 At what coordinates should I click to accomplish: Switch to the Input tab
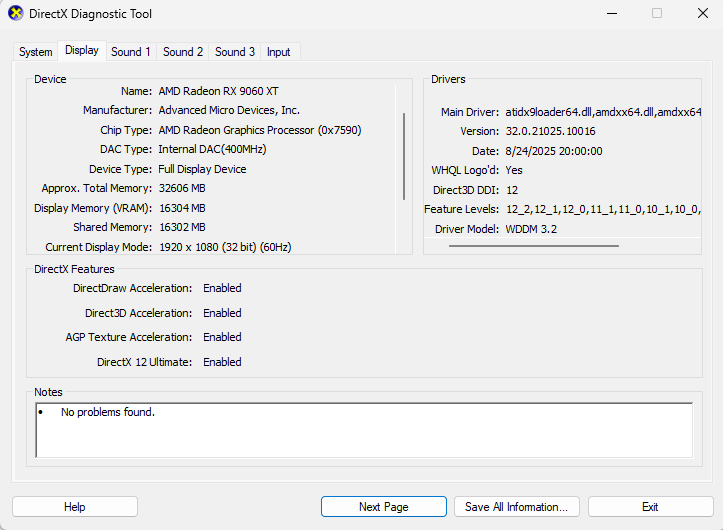[x=279, y=52]
